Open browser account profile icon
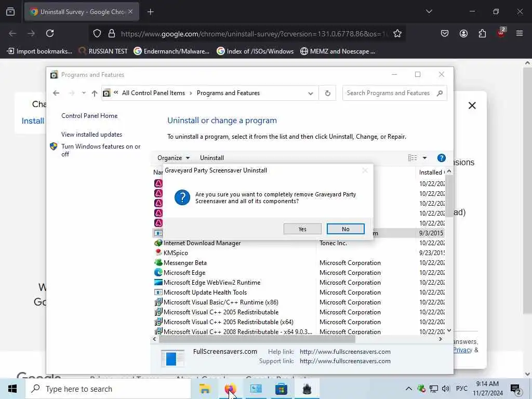The height and width of the screenshot is (399, 532). [x=463, y=33]
